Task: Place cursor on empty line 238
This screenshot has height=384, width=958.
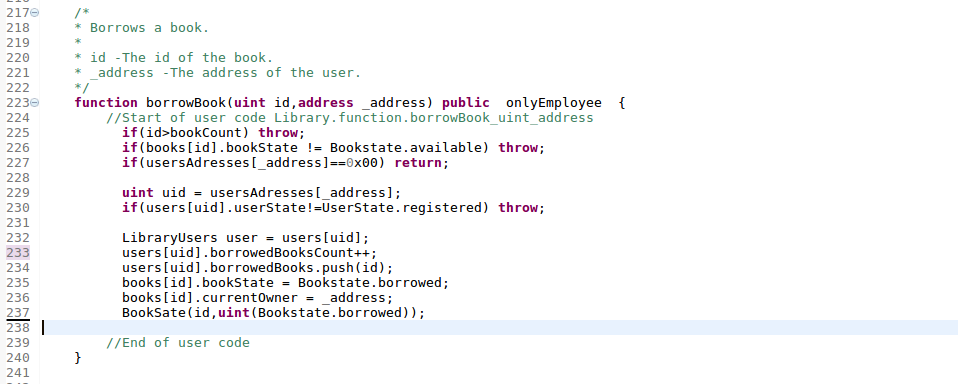Action: pyautogui.click(x=499, y=328)
